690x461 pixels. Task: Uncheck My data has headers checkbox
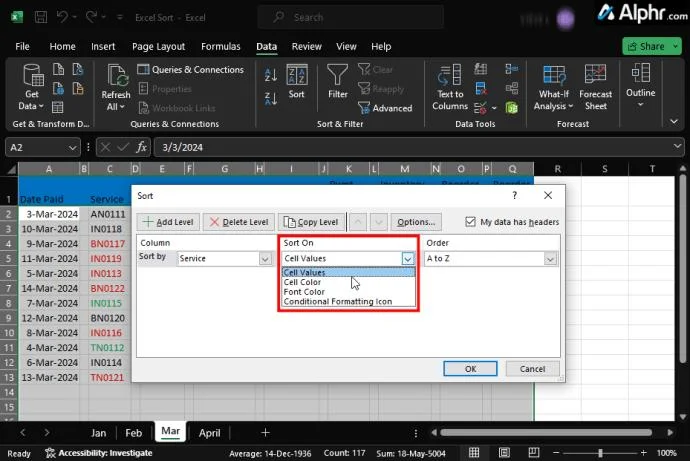pyautogui.click(x=472, y=222)
